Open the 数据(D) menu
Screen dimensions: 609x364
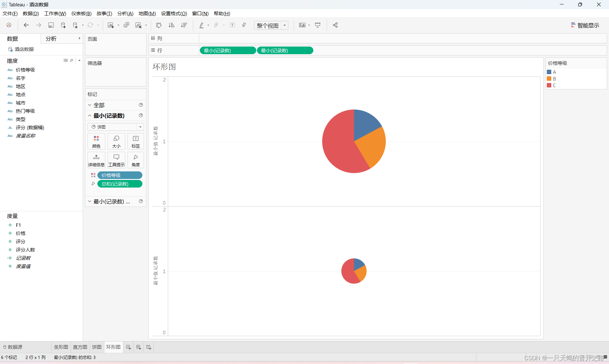31,14
